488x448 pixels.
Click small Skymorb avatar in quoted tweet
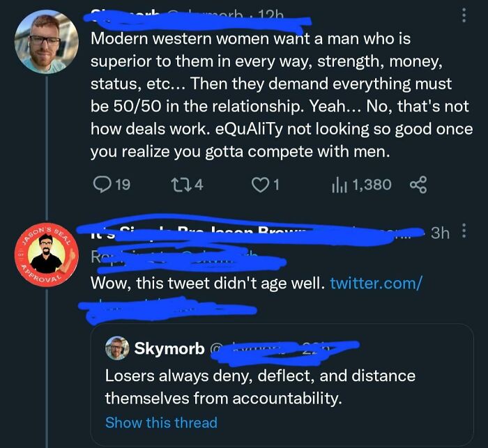click(x=118, y=348)
